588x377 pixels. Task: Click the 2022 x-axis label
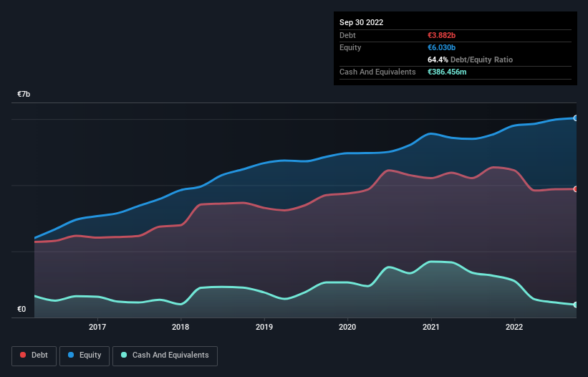click(514, 327)
